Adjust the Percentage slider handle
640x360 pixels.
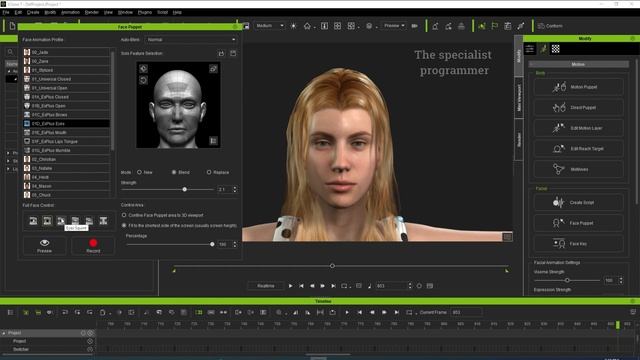tap(212, 244)
